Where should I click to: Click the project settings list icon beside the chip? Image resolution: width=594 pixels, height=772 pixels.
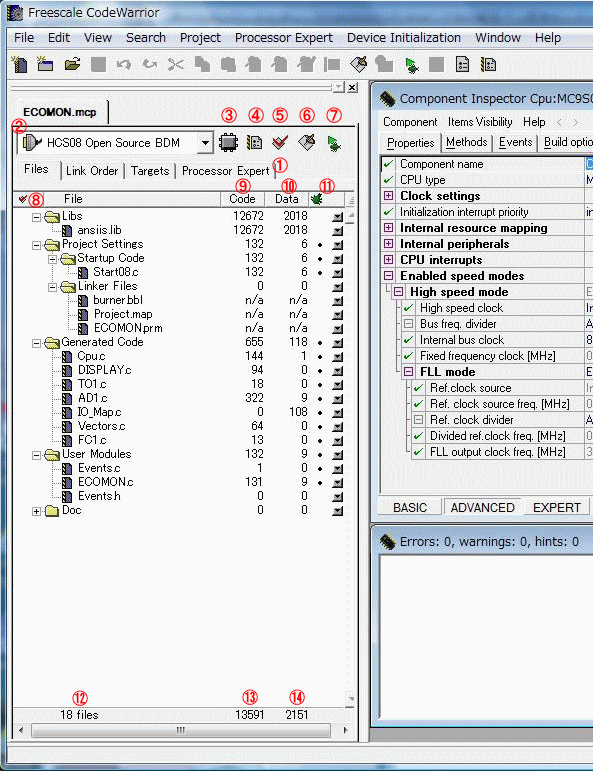pyautogui.click(x=255, y=143)
